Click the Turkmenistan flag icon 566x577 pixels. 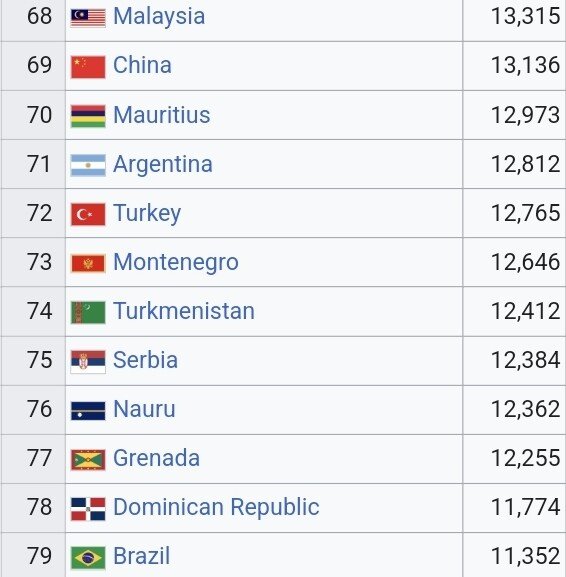[88, 312]
